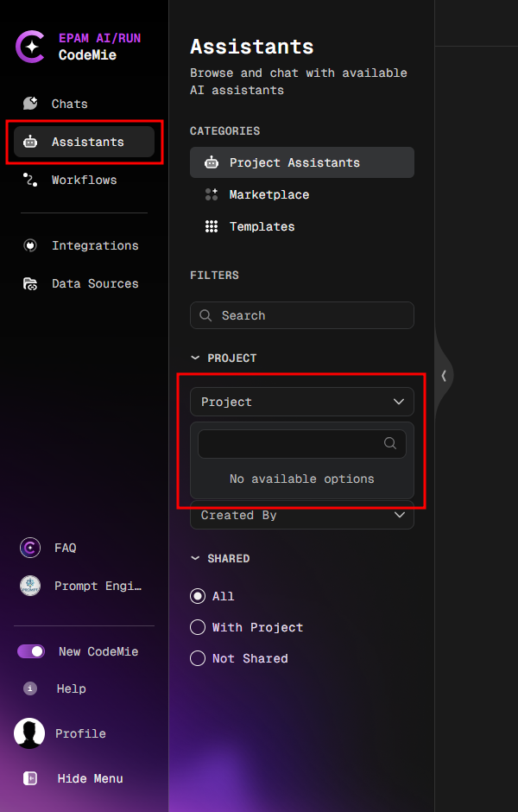
Task: Choose the Not Shared option
Action: (197, 658)
